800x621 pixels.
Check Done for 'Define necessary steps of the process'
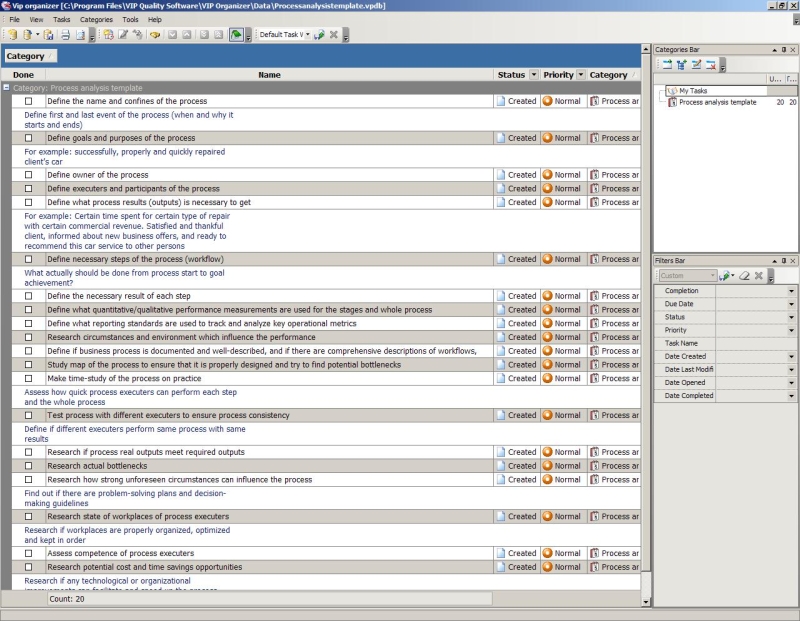tap(29, 259)
